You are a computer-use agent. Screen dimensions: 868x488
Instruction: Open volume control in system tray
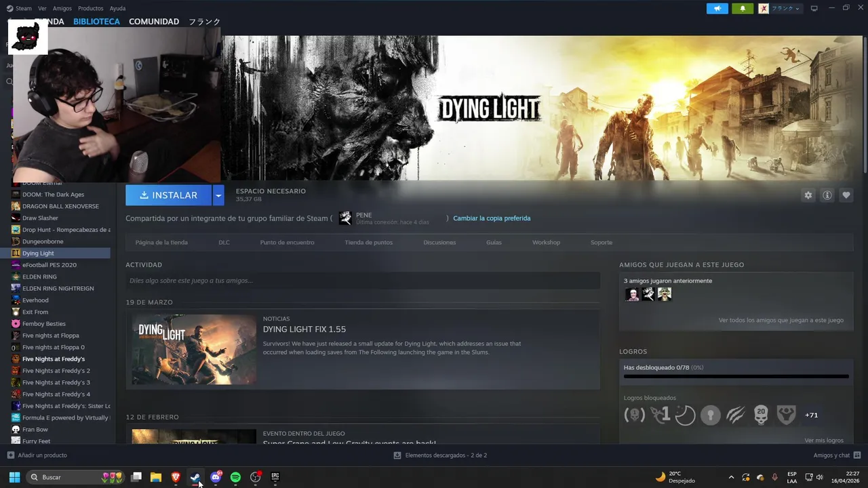819,477
